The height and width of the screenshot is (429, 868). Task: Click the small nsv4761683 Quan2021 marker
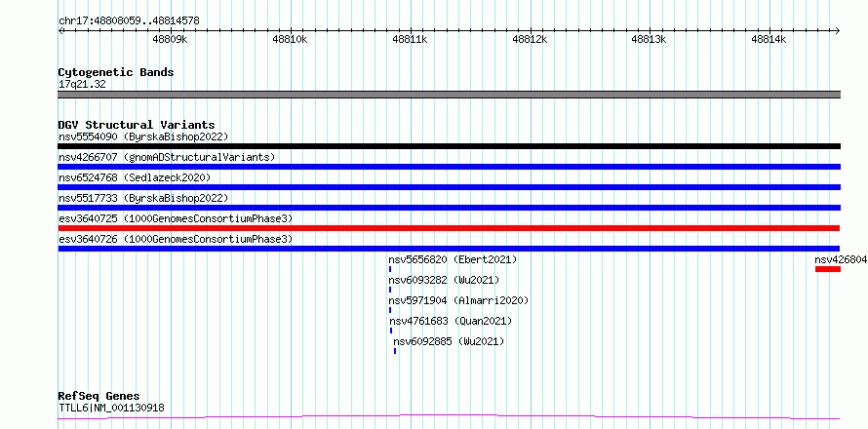(391, 331)
